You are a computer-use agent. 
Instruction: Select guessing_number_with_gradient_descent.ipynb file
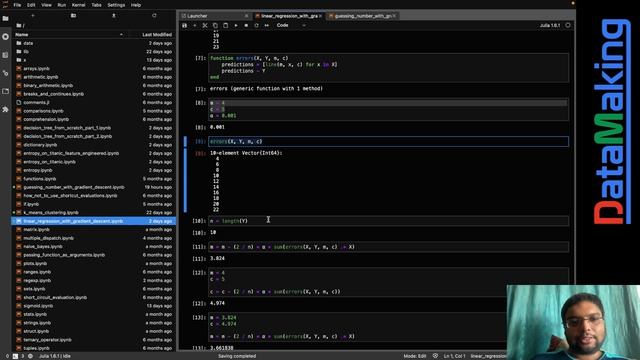94,187
